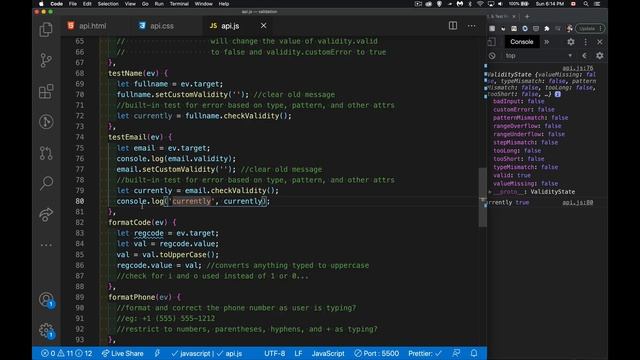Click the lightning bolt status bar icon
640x360 pixels.
tap(157, 353)
